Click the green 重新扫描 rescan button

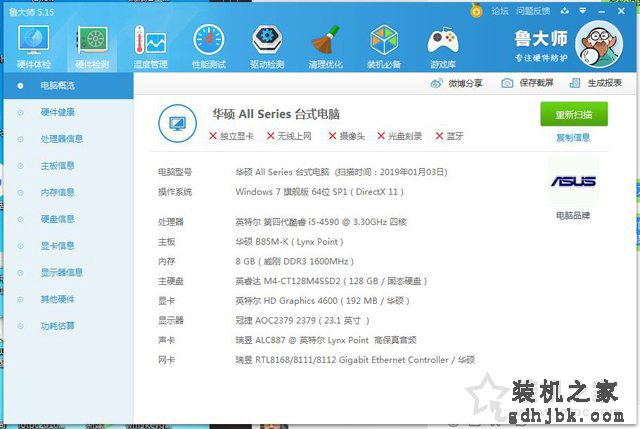click(574, 114)
